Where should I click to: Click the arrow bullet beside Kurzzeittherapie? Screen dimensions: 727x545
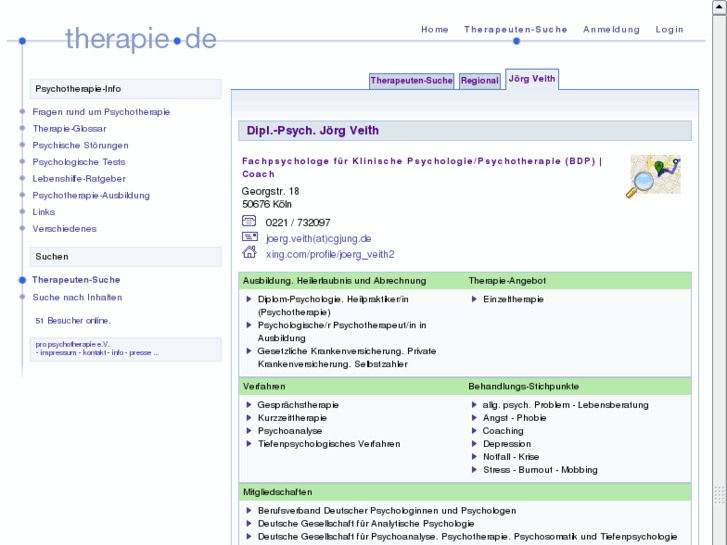point(249,418)
